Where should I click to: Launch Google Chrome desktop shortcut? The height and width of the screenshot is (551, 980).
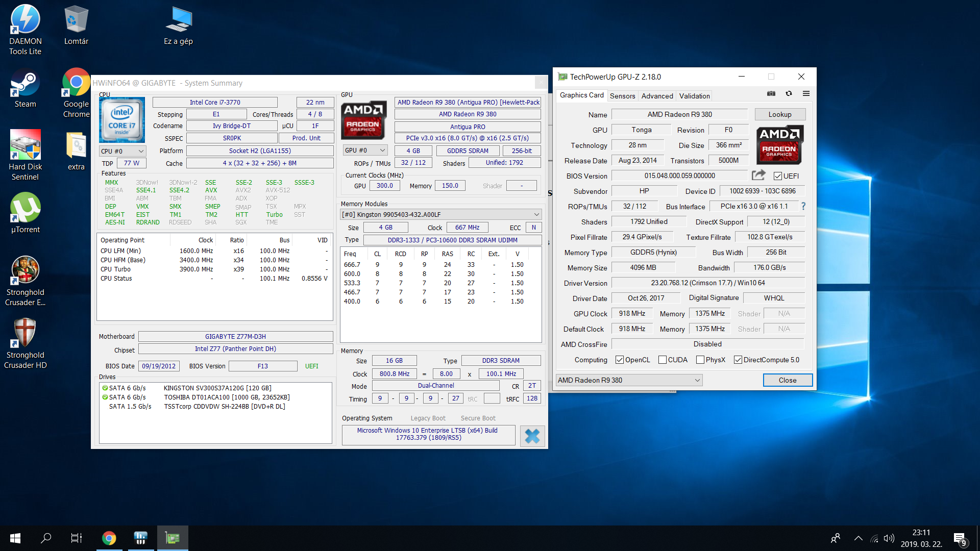coord(76,93)
